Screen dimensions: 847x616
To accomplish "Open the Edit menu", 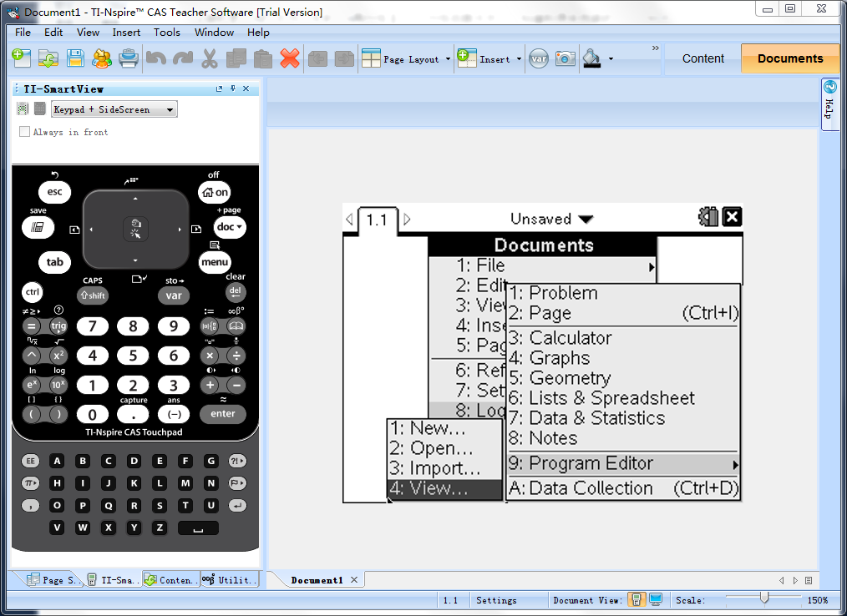I will point(53,33).
